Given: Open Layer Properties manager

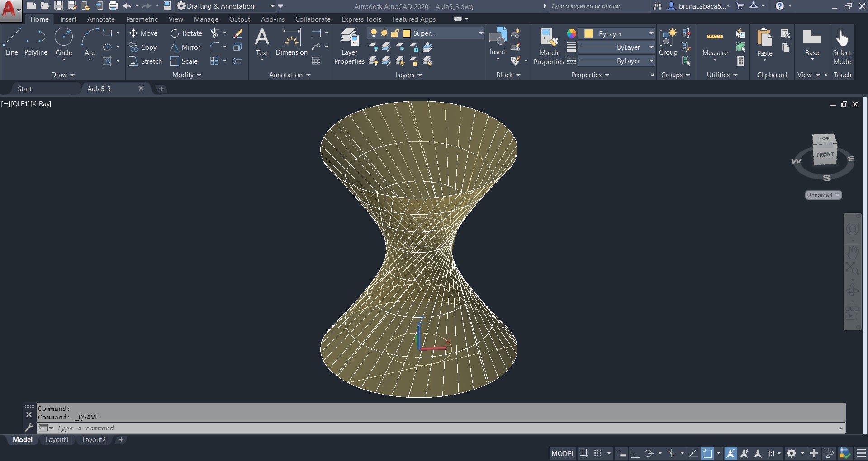Looking at the screenshot, I should pyautogui.click(x=349, y=46).
